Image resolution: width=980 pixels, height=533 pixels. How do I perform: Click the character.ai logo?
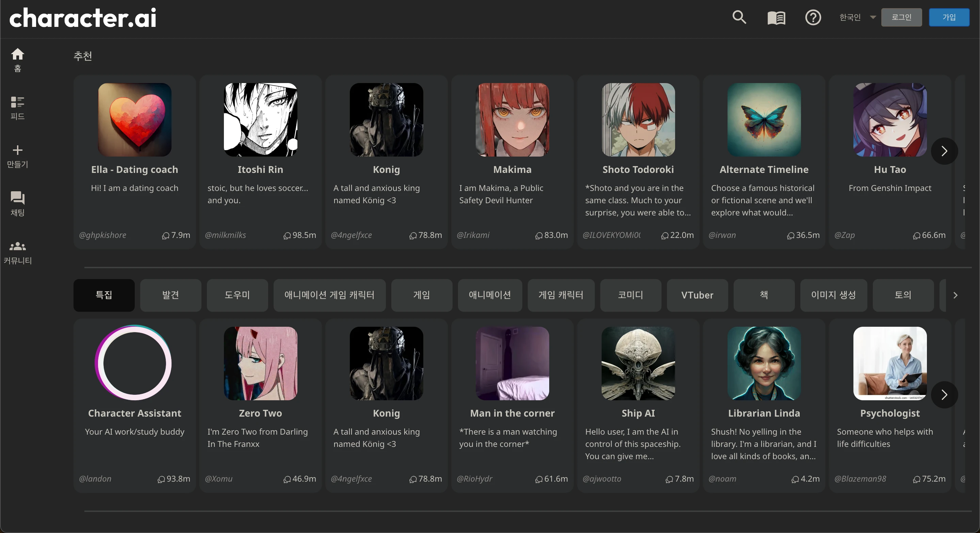coord(83,17)
